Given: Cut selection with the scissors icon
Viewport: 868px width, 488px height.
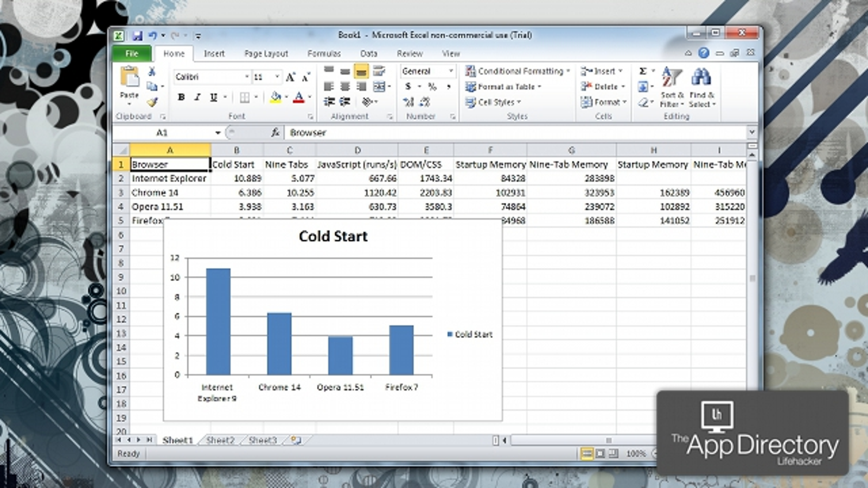Looking at the screenshot, I should 152,72.
